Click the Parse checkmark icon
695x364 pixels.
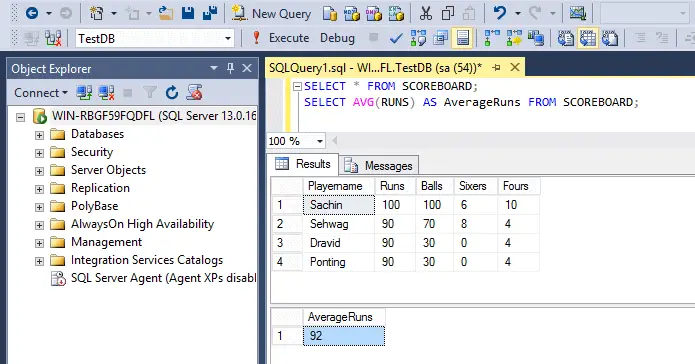pos(396,39)
